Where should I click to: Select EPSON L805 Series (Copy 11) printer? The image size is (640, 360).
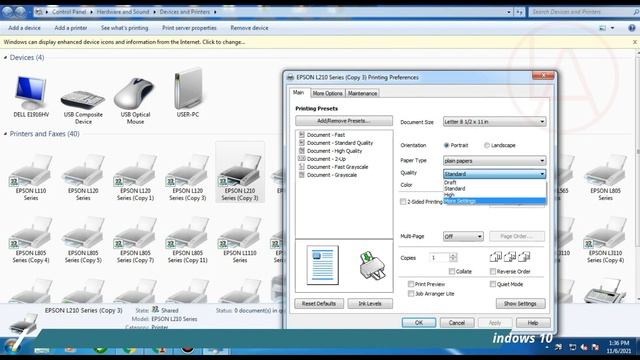point(187,240)
